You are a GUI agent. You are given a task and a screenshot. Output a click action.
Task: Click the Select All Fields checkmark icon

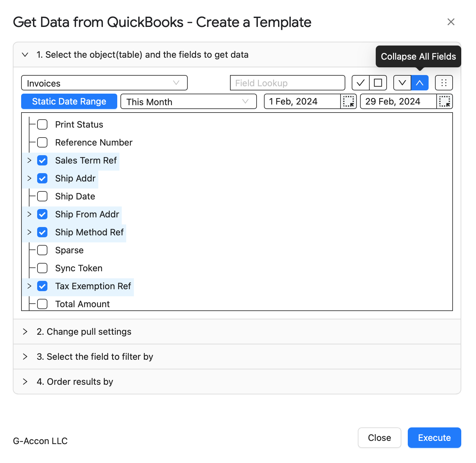[x=360, y=83]
